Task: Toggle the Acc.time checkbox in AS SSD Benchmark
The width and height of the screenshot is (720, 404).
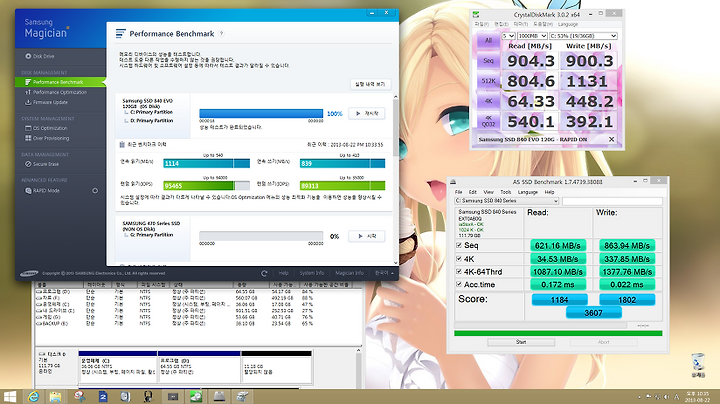Action: pyautogui.click(x=459, y=284)
